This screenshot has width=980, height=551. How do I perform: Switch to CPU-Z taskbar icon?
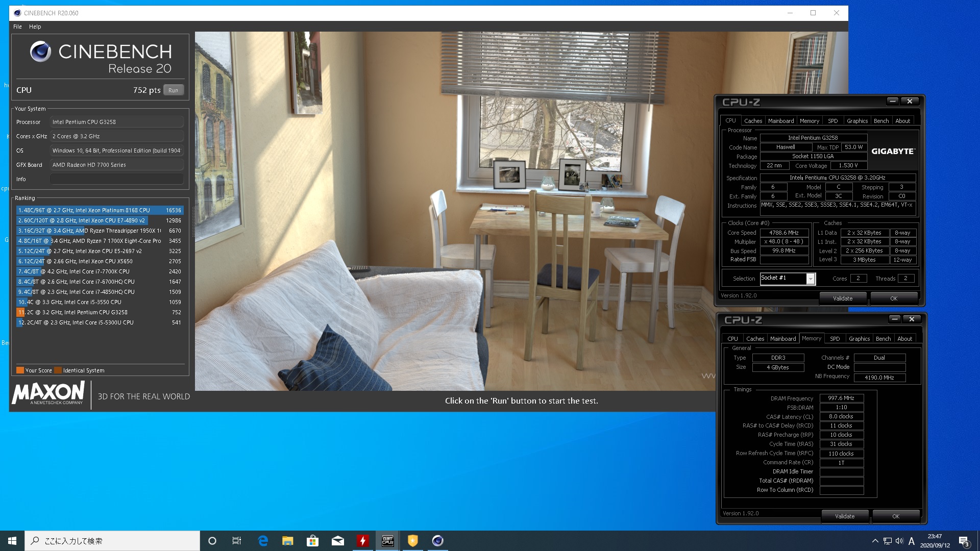click(388, 541)
